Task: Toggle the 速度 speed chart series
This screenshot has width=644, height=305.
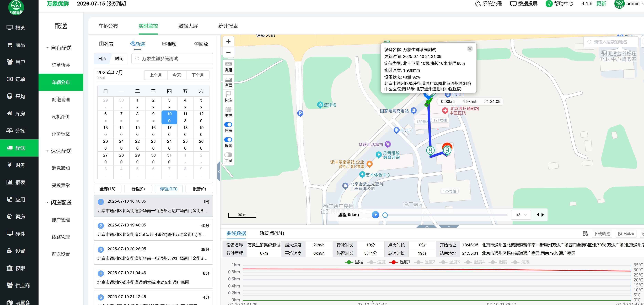Action: (x=376, y=262)
